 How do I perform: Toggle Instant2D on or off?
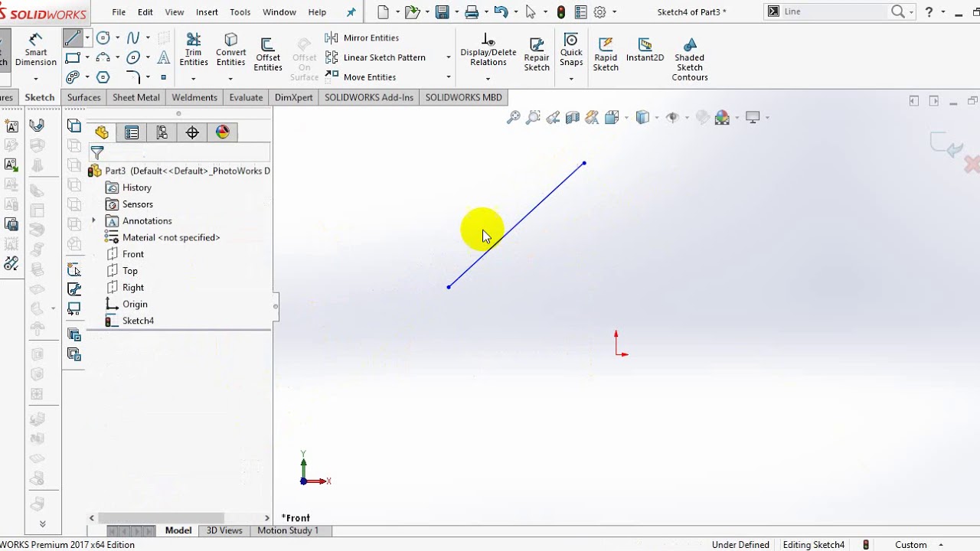[x=645, y=50]
